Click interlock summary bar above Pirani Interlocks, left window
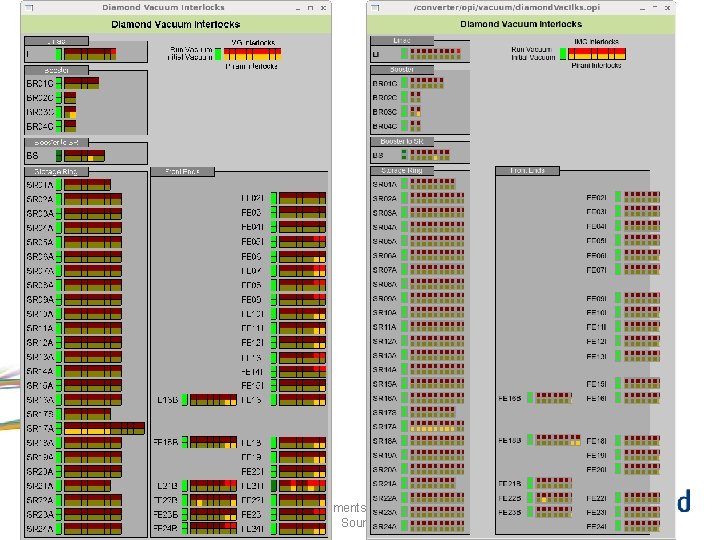Viewport: 720px width, 540px height. point(252,54)
